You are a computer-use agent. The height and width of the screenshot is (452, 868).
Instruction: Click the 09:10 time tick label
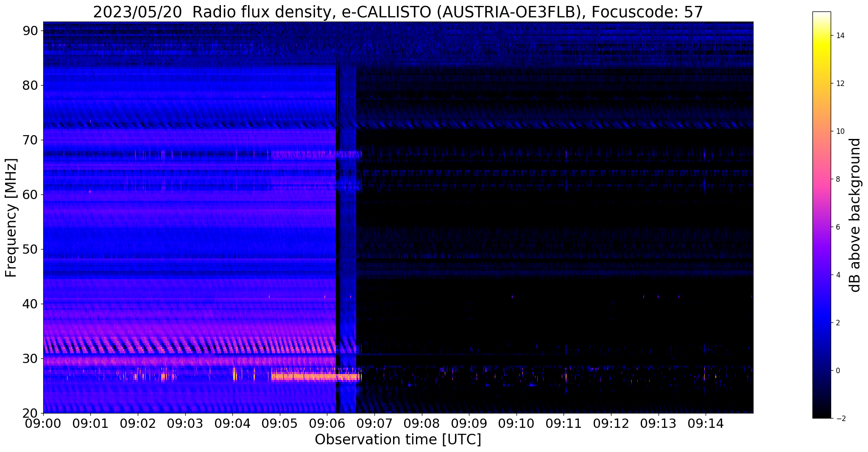click(516, 423)
